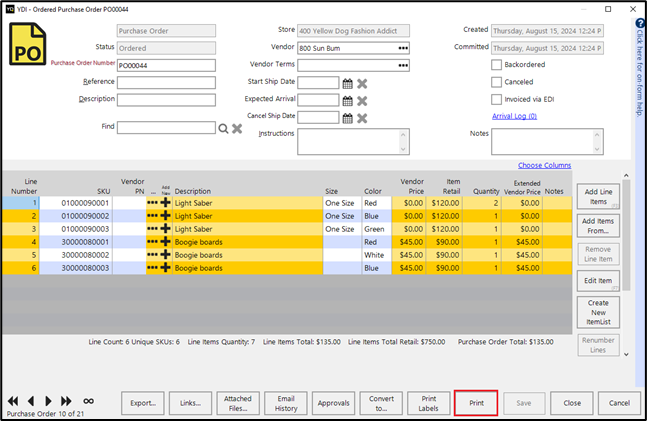
Task: Open Attached Files...
Action: (238, 403)
